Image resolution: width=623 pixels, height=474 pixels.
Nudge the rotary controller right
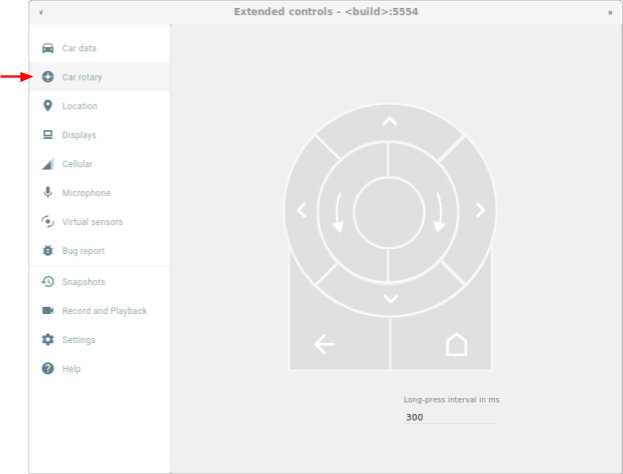(479, 210)
